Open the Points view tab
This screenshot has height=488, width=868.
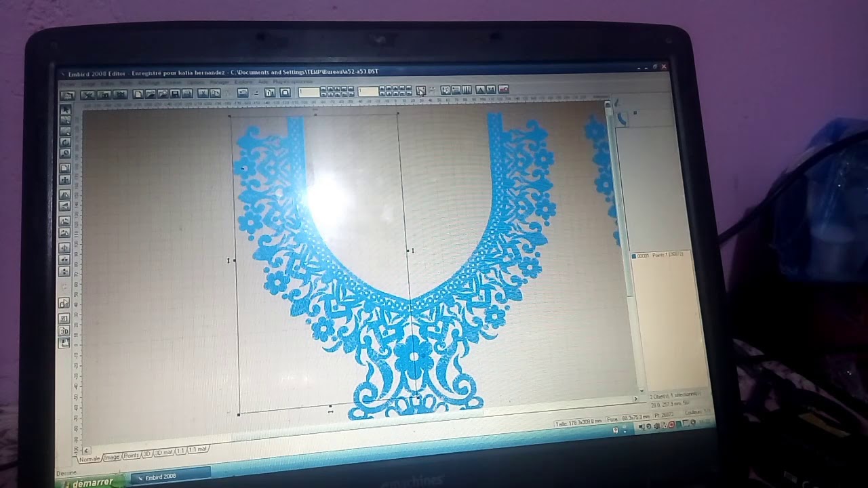pyautogui.click(x=132, y=455)
